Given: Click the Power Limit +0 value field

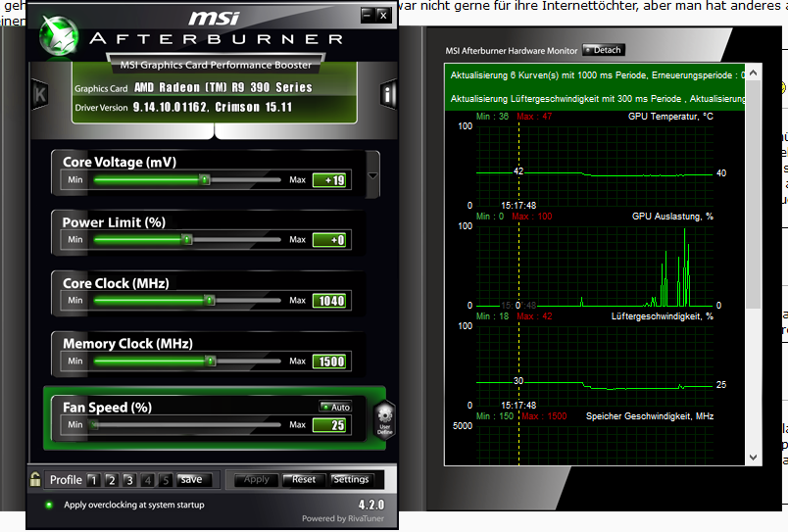Looking at the screenshot, I should pyautogui.click(x=329, y=240).
